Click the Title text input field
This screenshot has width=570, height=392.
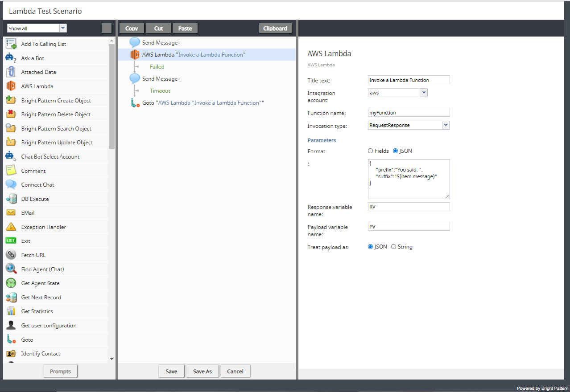point(409,80)
